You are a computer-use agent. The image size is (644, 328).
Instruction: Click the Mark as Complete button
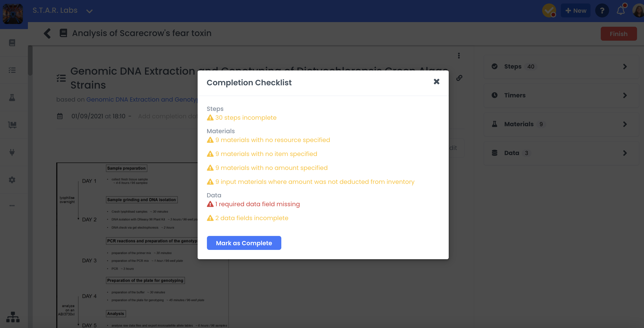pyautogui.click(x=244, y=243)
